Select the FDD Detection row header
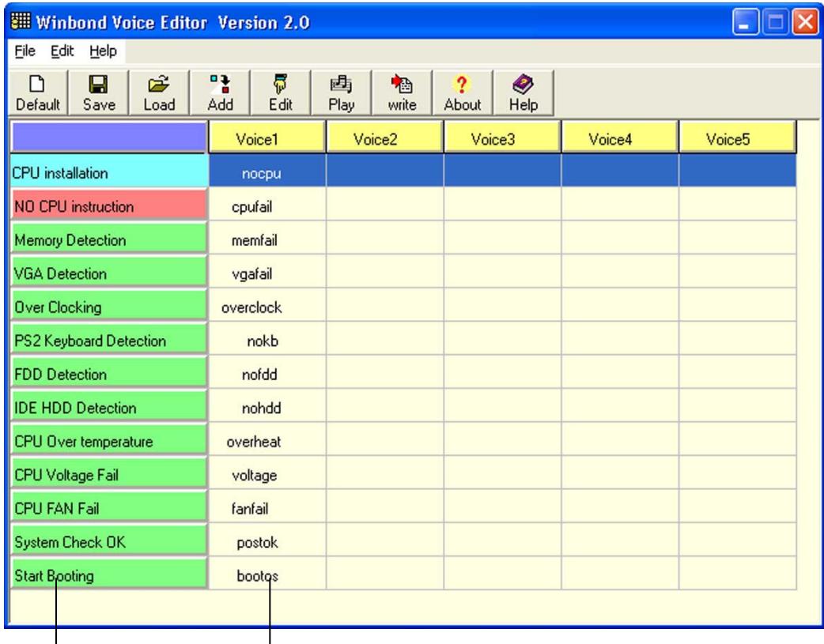This screenshot has width=824, height=644. [109, 373]
